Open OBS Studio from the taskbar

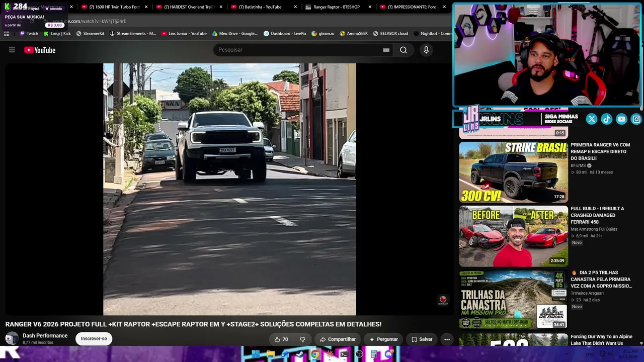359,354
